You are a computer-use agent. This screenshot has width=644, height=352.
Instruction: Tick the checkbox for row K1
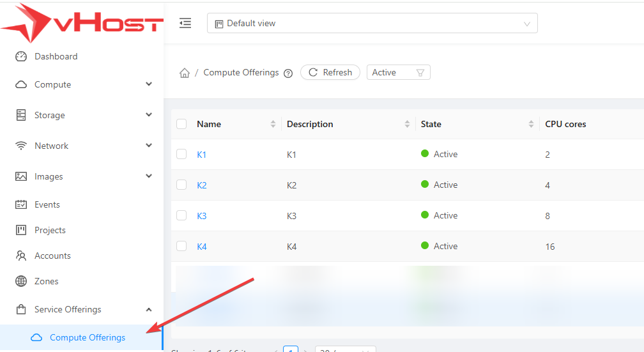click(181, 154)
